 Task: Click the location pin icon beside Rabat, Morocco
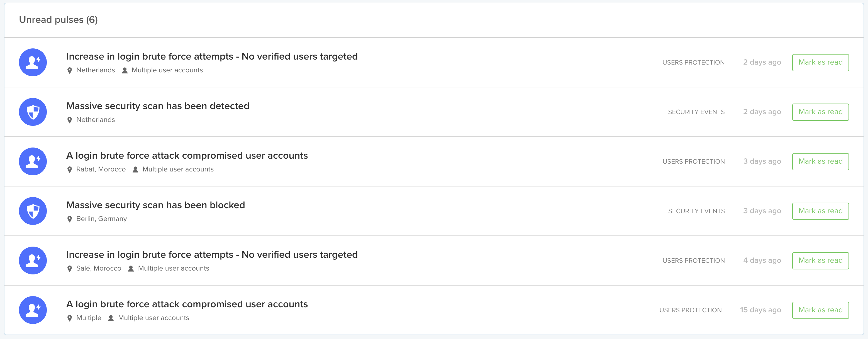pyautogui.click(x=70, y=170)
